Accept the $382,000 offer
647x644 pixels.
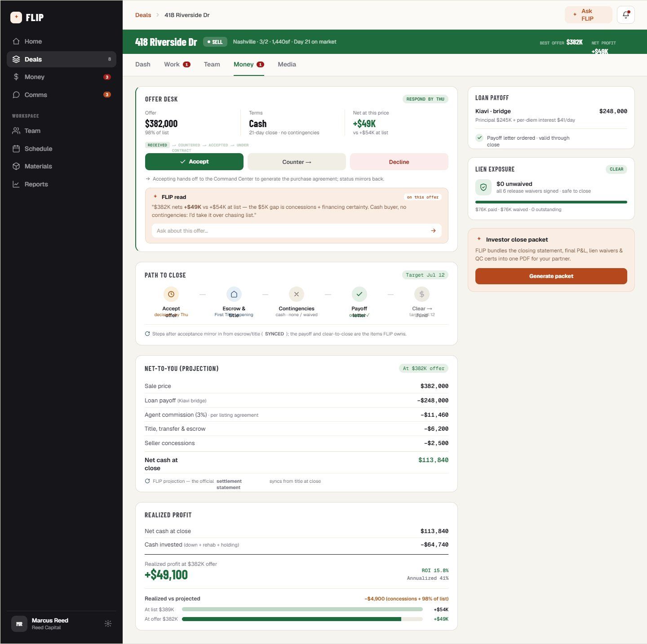194,162
